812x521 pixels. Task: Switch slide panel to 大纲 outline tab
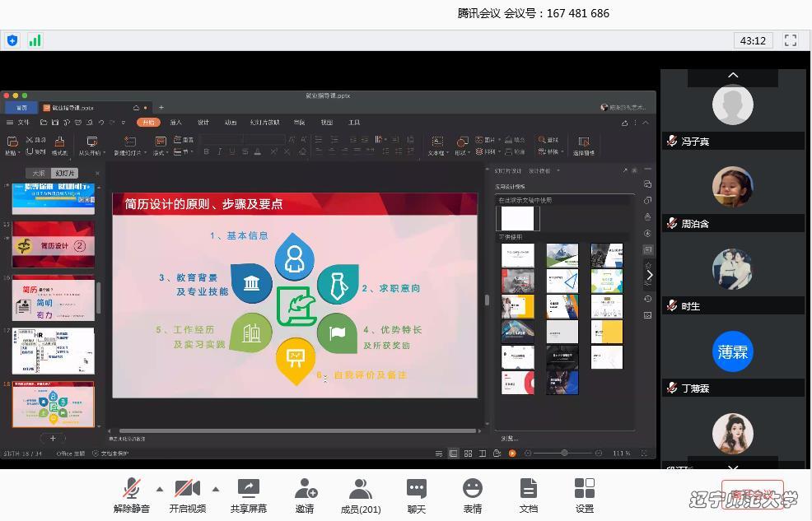[x=39, y=174]
